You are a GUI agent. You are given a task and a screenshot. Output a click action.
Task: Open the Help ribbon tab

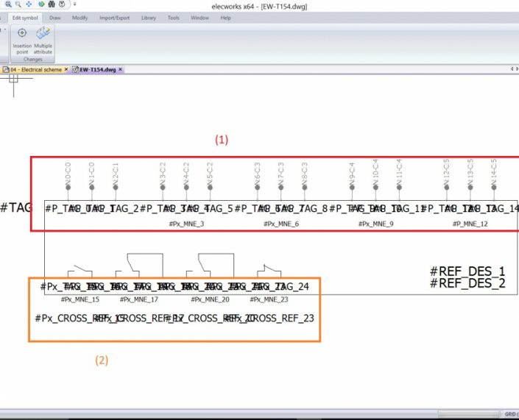[225, 18]
